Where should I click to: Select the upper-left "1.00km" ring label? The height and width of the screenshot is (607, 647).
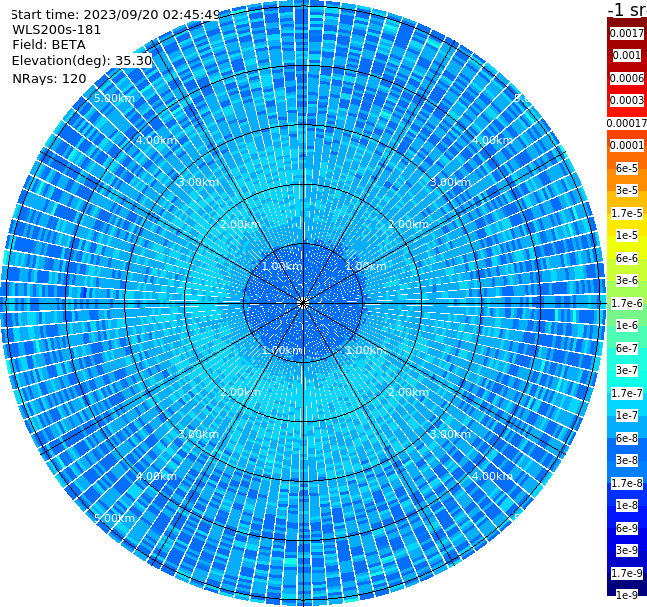[x=282, y=266]
